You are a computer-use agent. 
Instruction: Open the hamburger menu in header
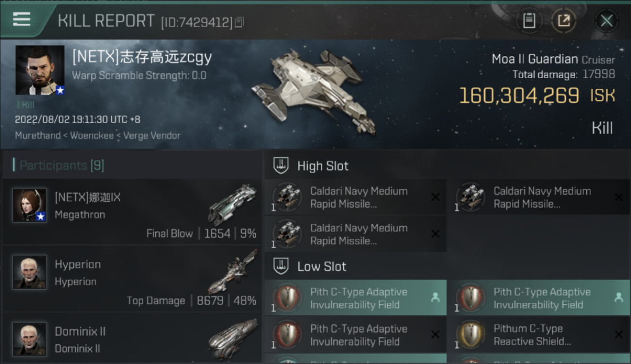pos(21,19)
